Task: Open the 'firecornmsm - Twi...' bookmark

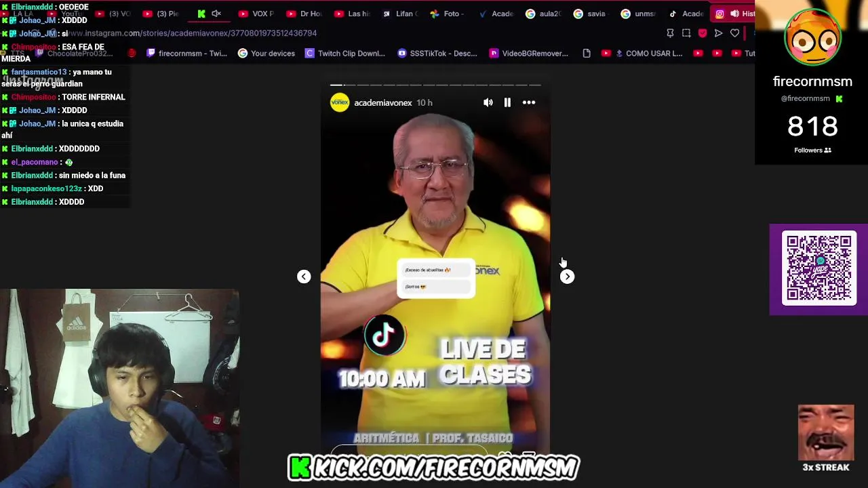Action: (186, 54)
